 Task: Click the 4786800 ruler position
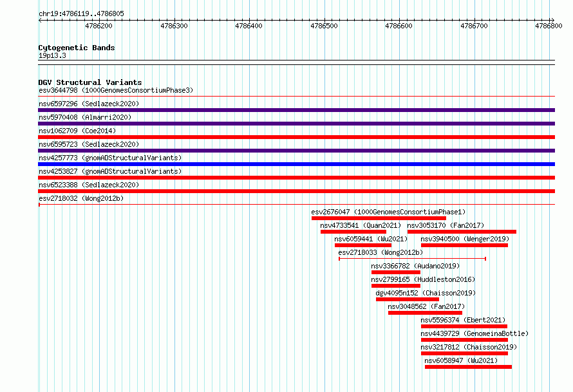pyautogui.click(x=549, y=26)
